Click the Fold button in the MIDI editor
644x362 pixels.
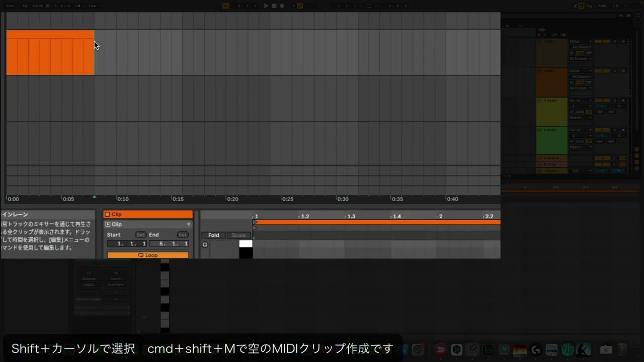[x=213, y=235]
